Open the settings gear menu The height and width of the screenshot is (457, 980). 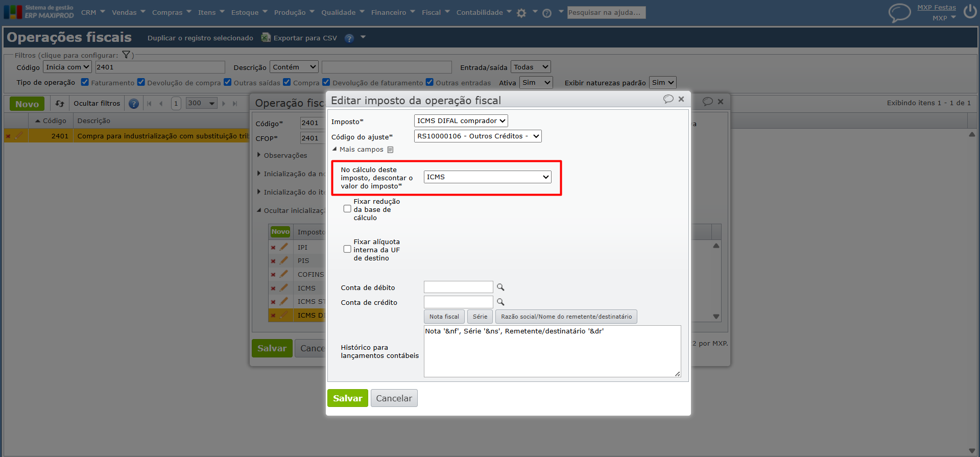[x=521, y=13]
